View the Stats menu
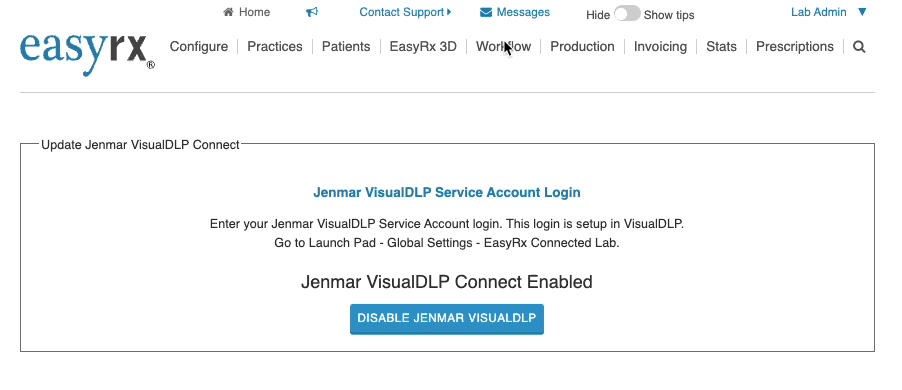902x390 pixels. pyautogui.click(x=721, y=47)
